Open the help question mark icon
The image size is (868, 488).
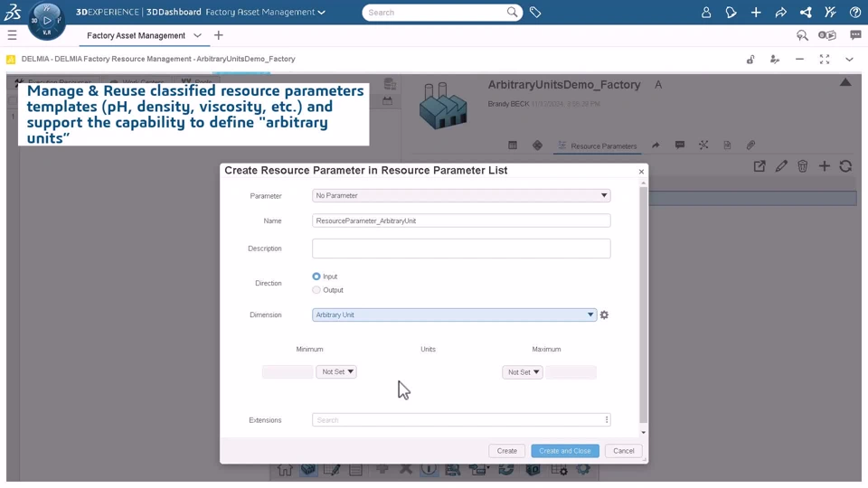point(854,12)
